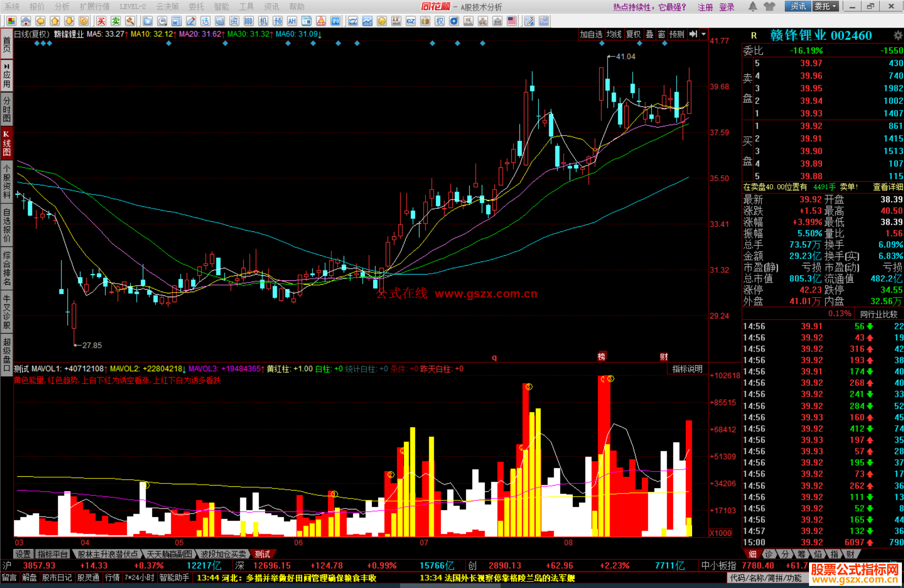Open the 扩展行情 menu
Screen dimensions: 904x588
tap(95, 6)
